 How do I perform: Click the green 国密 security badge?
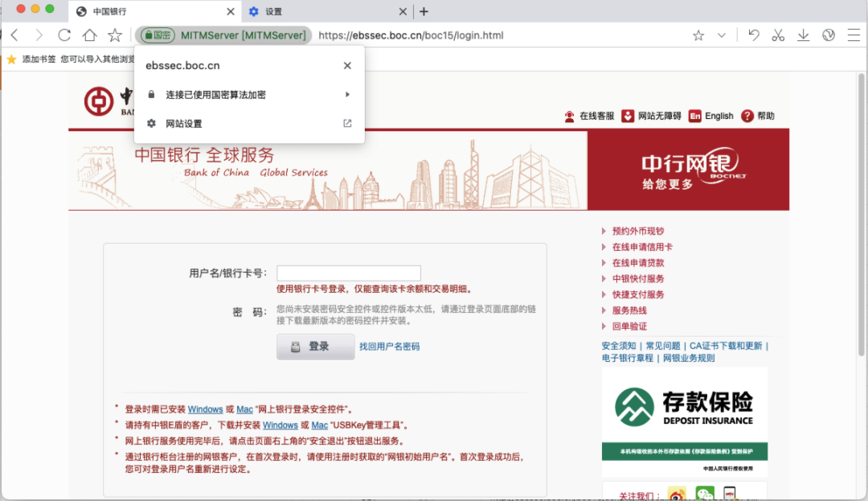(x=158, y=35)
